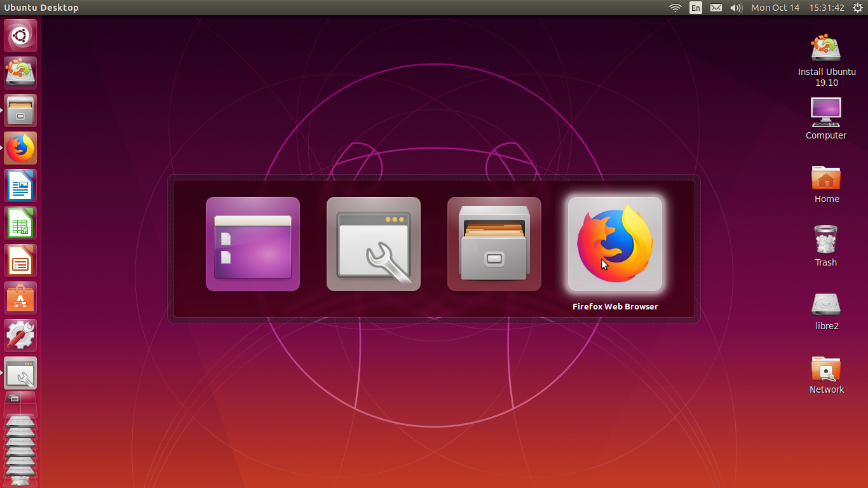Select the Network desktop icon

tap(826, 374)
